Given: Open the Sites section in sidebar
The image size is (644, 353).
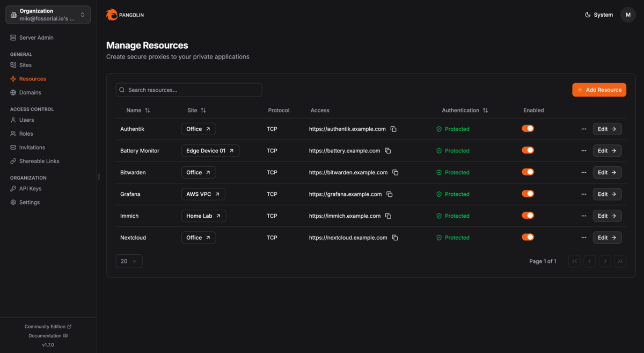Looking at the screenshot, I should pyautogui.click(x=26, y=64).
